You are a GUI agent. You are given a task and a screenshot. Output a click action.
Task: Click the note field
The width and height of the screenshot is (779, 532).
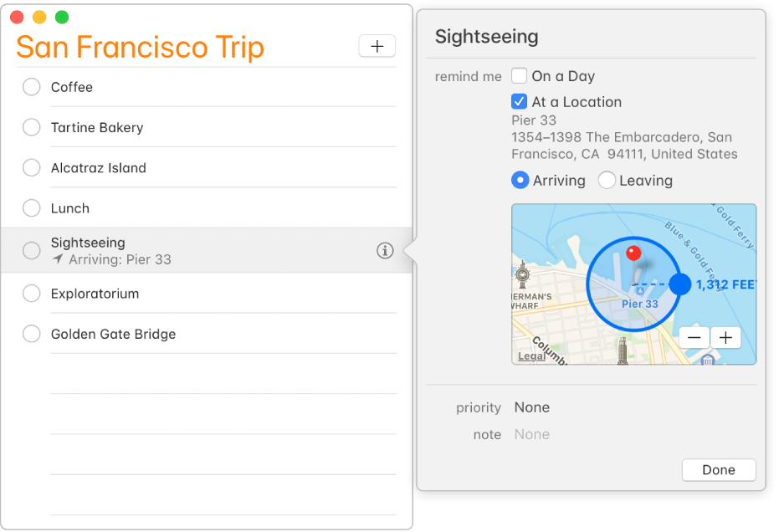(x=532, y=434)
